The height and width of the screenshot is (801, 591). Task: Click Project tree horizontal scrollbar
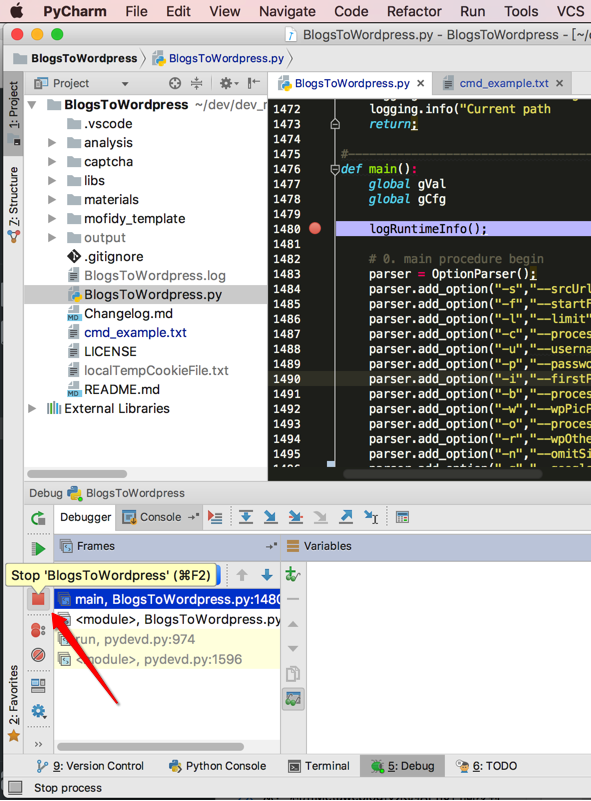[x=77, y=474]
